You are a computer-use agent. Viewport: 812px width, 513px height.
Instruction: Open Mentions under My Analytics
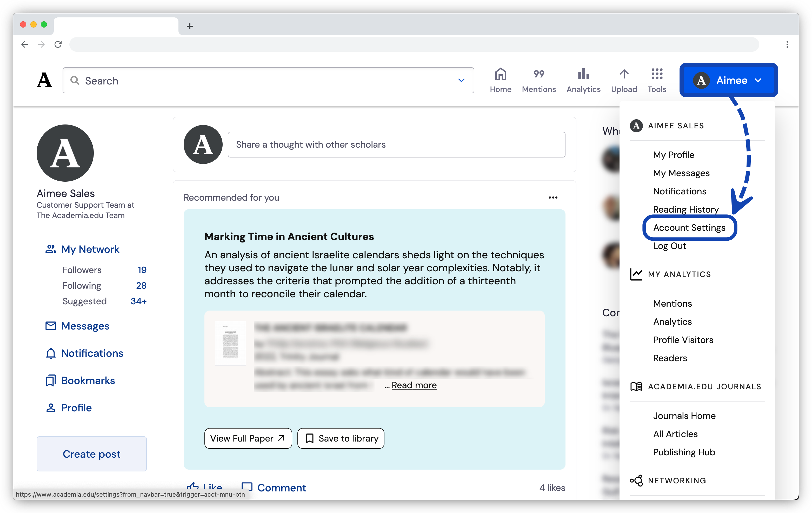pos(673,304)
